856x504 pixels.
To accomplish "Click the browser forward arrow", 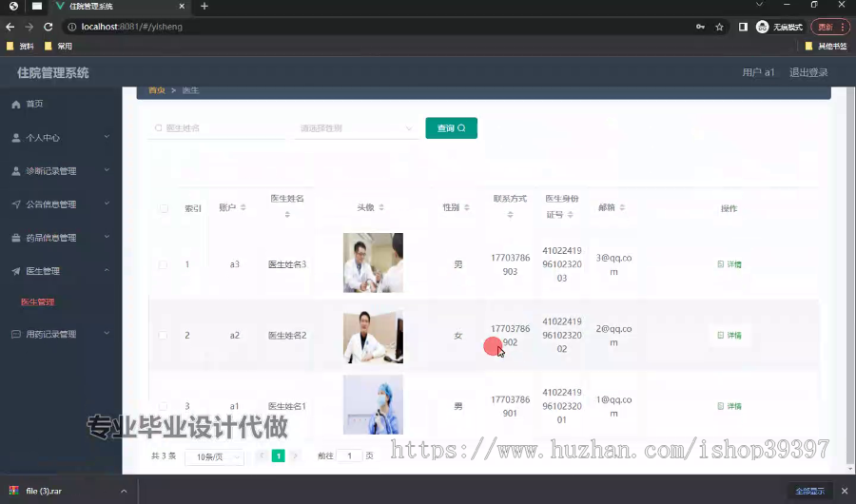I will (x=29, y=27).
